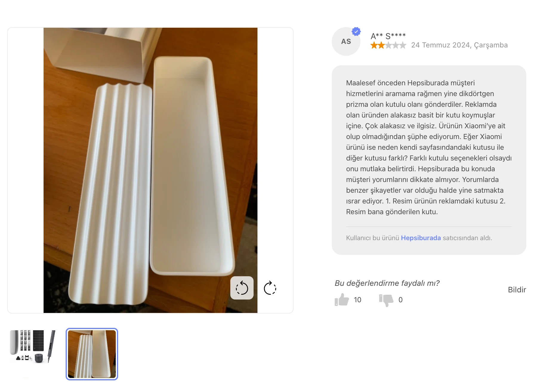This screenshot has width=537, height=392.
Task: Click the helpful vote count 10
Action: click(357, 300)
